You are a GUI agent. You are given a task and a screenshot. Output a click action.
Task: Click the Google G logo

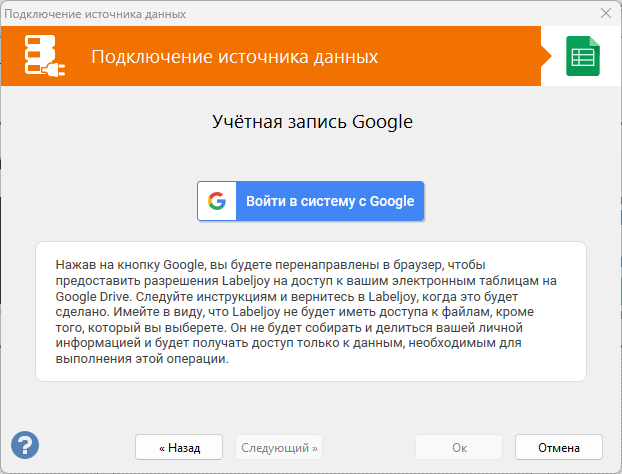tap(217, 201)
